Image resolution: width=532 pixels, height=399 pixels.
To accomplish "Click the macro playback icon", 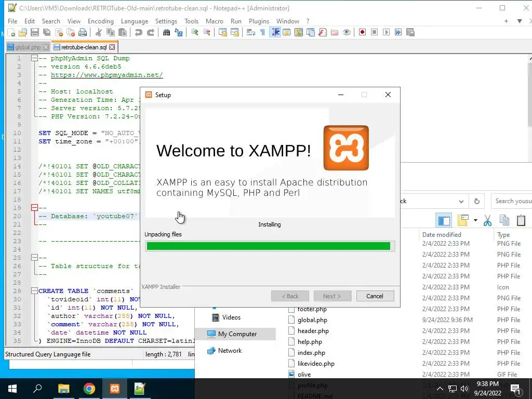I will pos(386,32).
